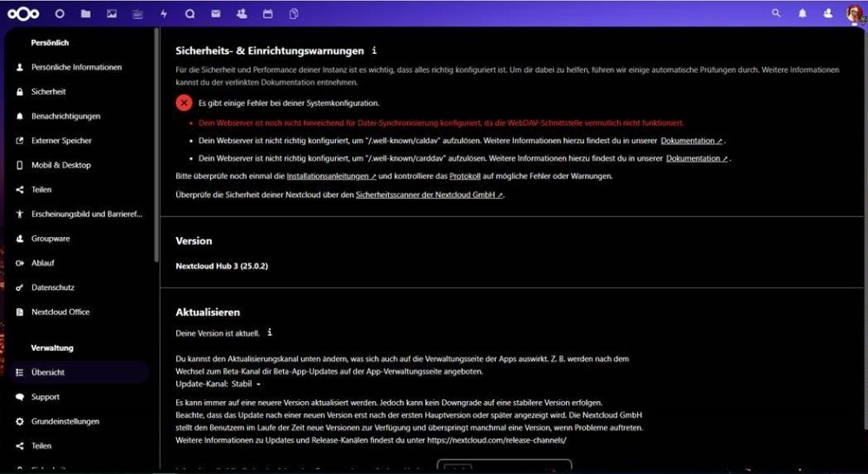Click the Erscheinungsbild und Barrierefreiheit accessibility icon
This screenshot has width=868, height=474.
tap(20, 214)
